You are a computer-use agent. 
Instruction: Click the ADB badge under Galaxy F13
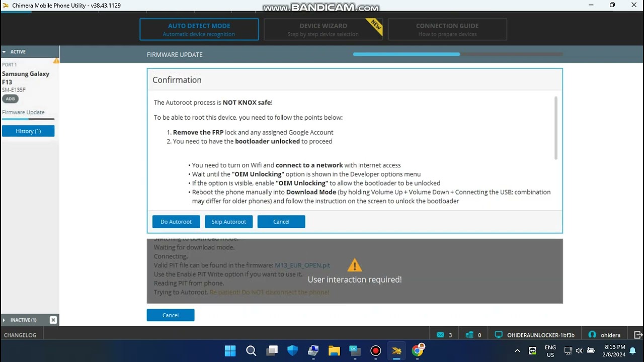click(11, 99)
